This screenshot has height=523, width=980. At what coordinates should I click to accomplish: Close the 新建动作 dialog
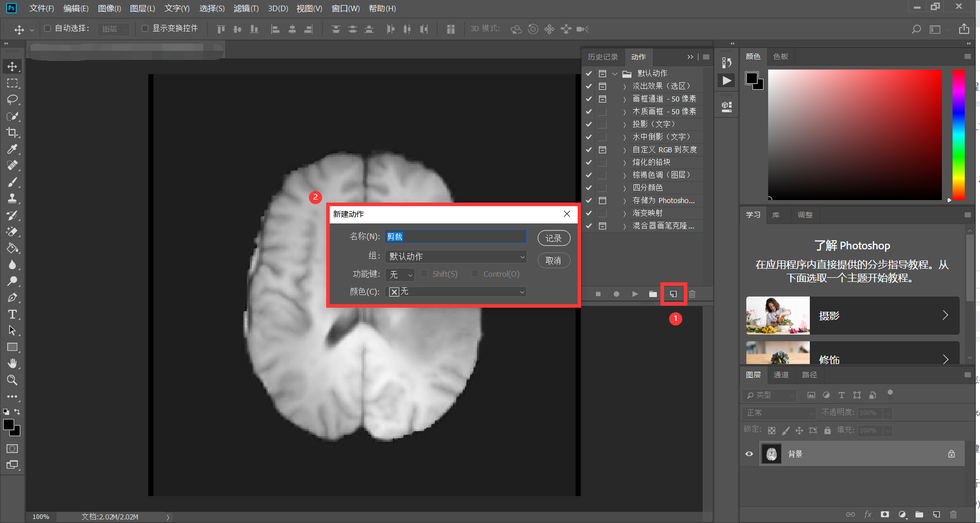567,214
